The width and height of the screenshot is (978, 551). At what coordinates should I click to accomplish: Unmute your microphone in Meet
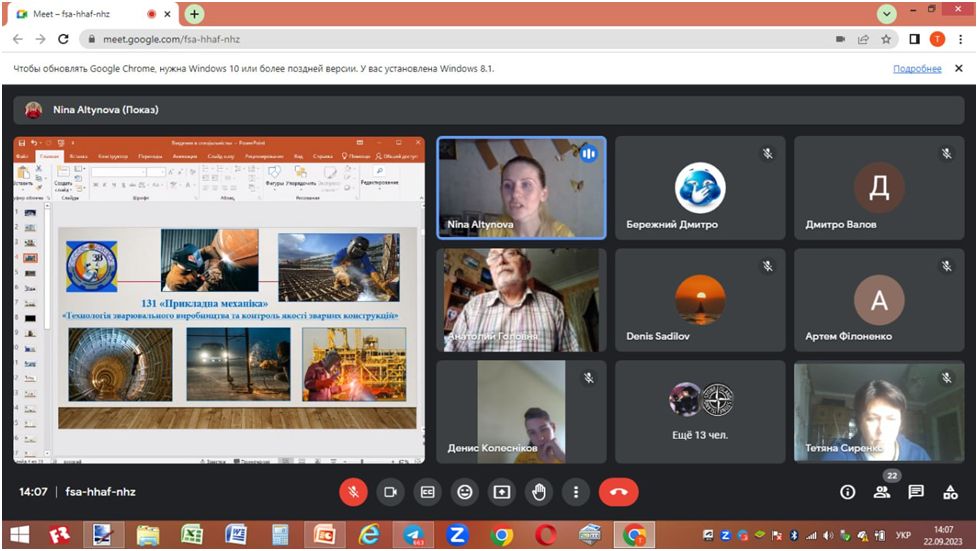(x=353, y=492)
